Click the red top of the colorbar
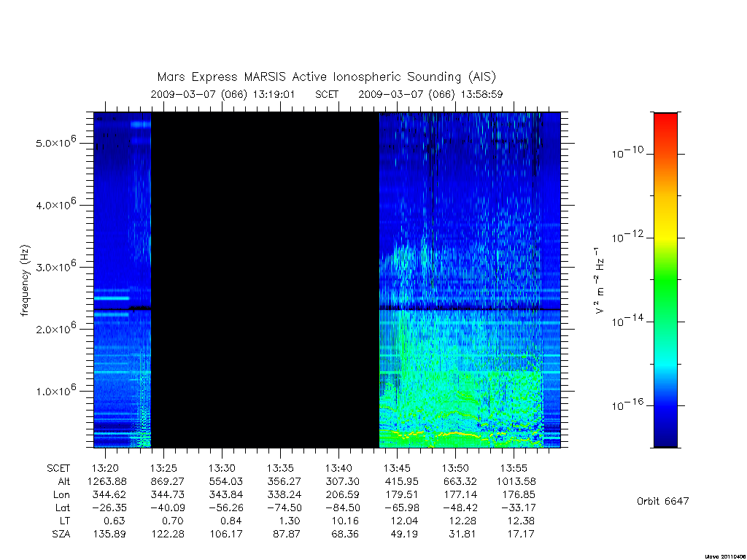This screenshot has width=747, height=560. [665, 125]
